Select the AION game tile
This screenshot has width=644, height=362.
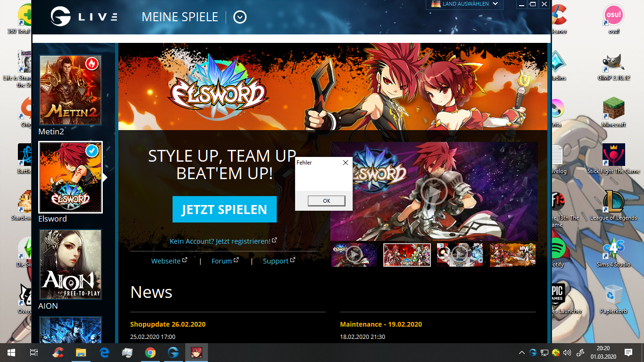pyautogui.click(x=70, y=264)
